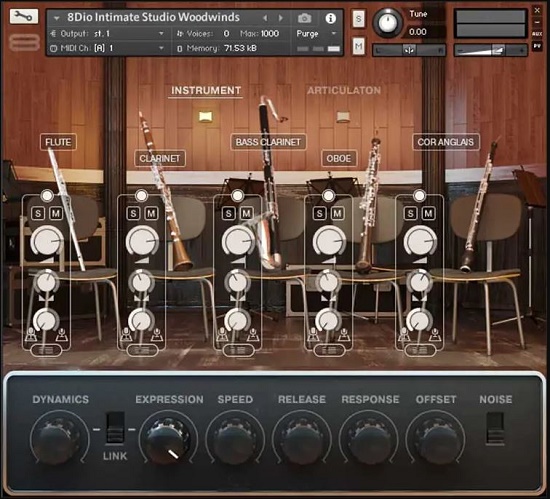Toggle the NOISE switch

click(495, 429)
